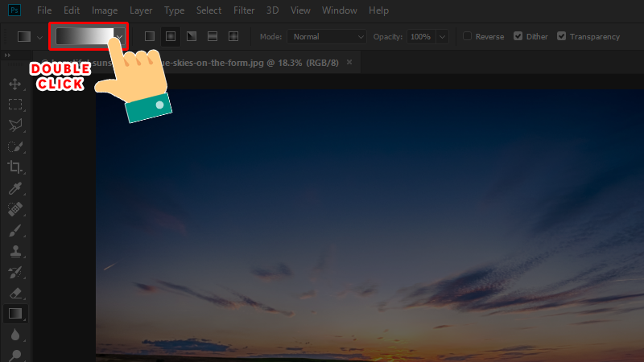
Task: Select the Rectangular Marquee tool
Action: [x=15, y=105]
